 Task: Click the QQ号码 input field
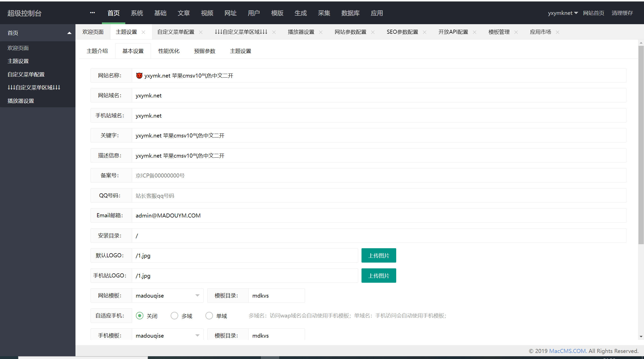[379, 196]
